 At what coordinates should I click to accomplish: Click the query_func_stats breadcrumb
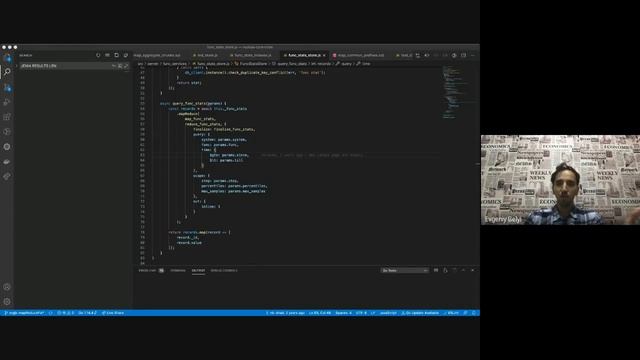coord(292,64)
